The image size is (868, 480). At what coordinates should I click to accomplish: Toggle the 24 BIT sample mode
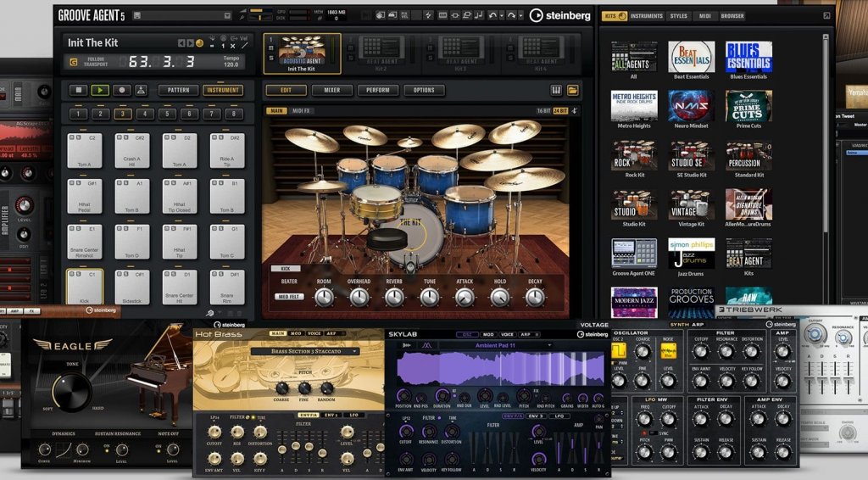tap(561, 111)
